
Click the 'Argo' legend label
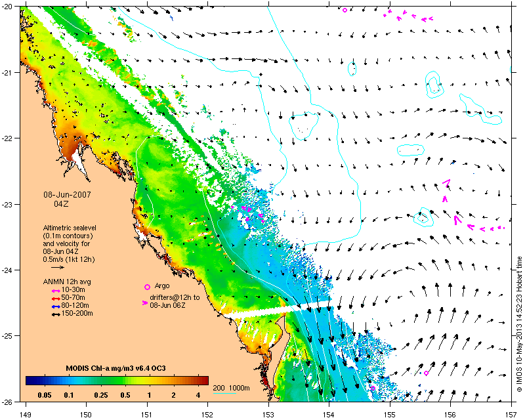coord(162,286)
